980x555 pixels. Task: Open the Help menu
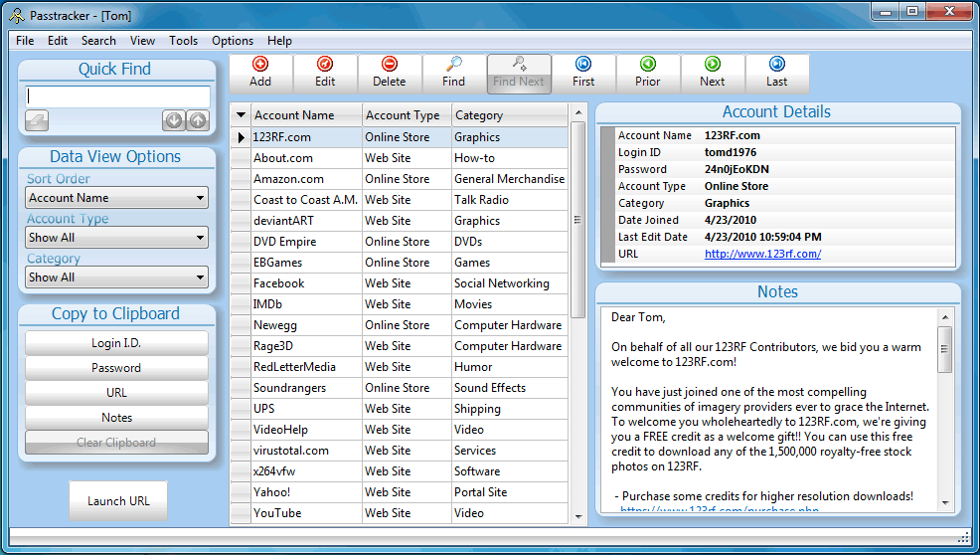point(279,41)
